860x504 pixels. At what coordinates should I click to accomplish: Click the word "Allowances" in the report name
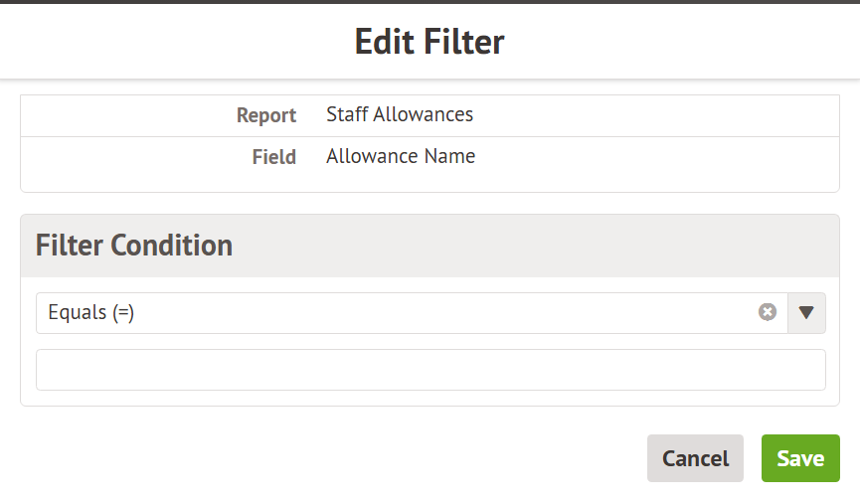[424, 114]
